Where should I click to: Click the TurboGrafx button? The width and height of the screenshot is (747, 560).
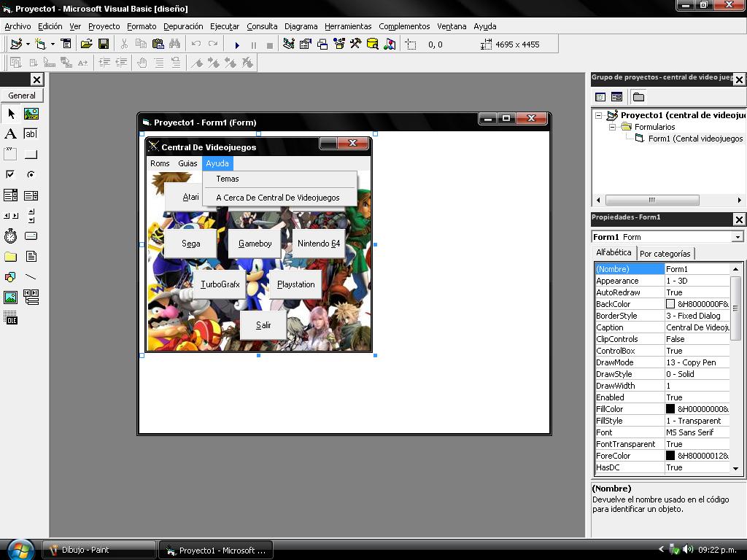click(x=220, y=284)
